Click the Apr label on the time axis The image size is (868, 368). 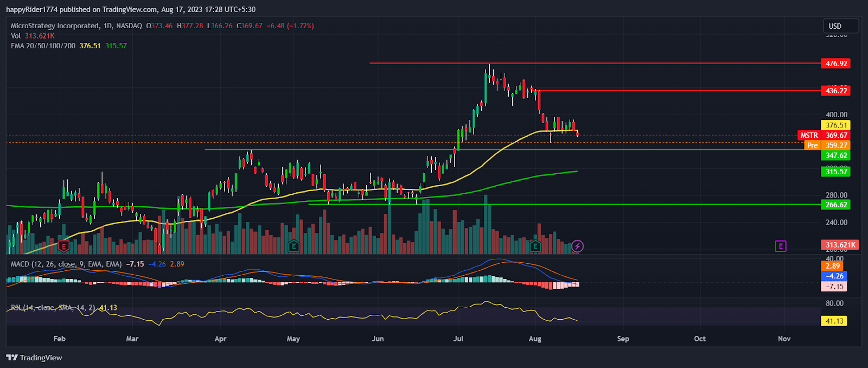[220, 339]
